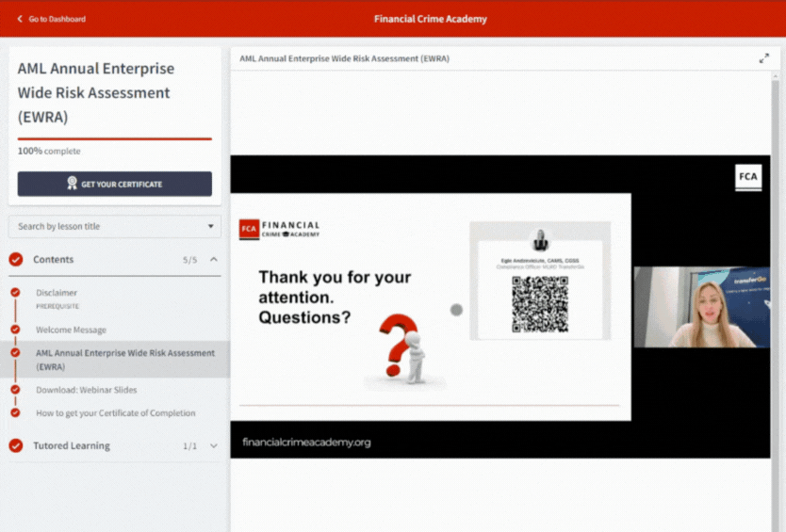
Task: Click the Go to Dashboard back link
Action: tap(52, 19)
